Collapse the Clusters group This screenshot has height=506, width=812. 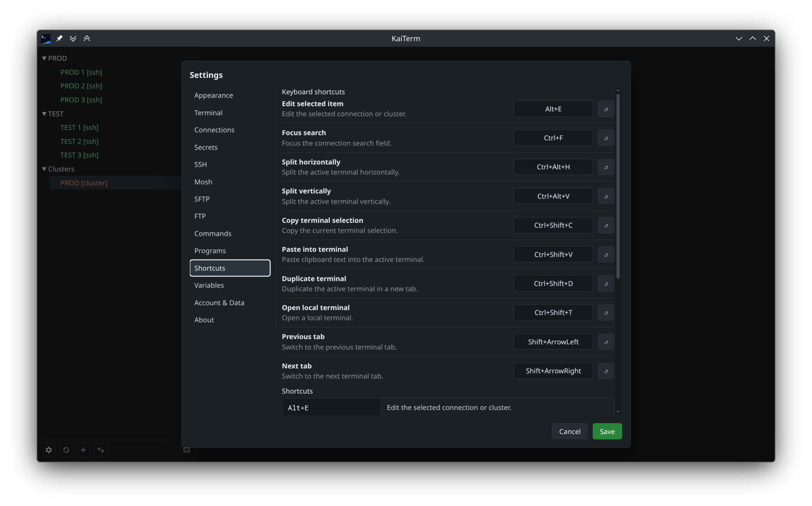click(x=44, y=169)
